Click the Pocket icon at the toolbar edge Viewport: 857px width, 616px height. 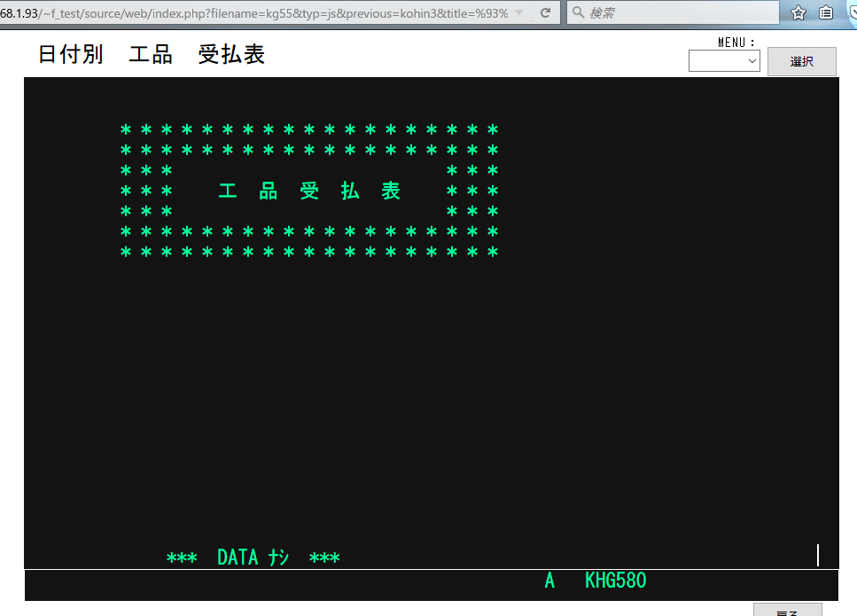[x=851, y=12]
